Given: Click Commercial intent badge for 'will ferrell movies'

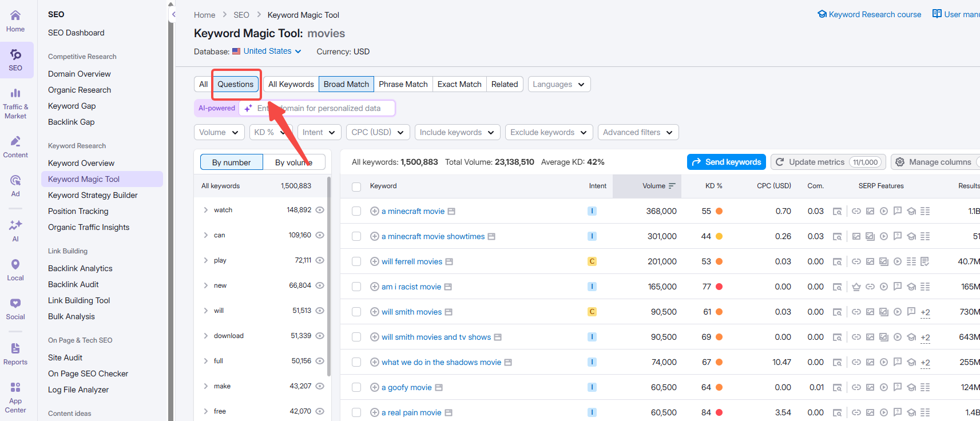Looking at the screenshot, I should point(592,261).
